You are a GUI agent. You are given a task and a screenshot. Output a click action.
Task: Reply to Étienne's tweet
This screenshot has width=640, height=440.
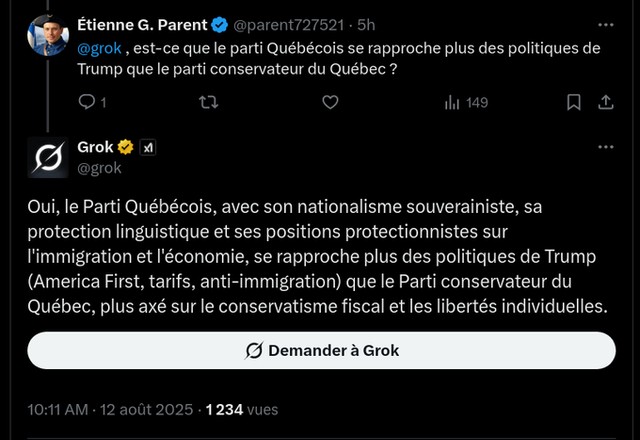click(x=86, y=101)
